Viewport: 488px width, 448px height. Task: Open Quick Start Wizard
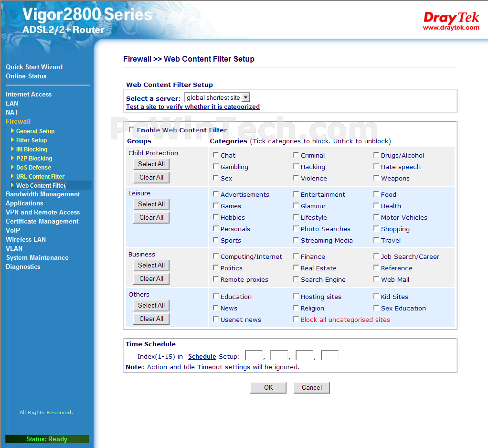point(34,67)
